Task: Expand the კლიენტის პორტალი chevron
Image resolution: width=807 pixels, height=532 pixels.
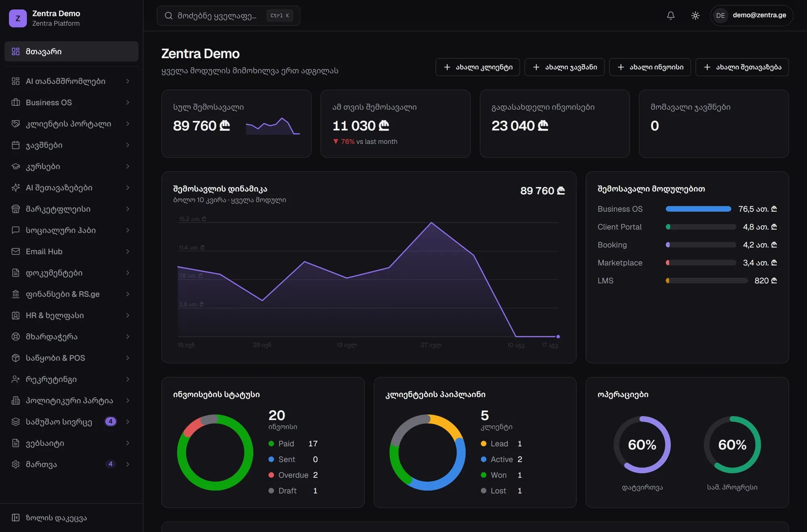Action: pyautogui.click(x=128, y=124)
